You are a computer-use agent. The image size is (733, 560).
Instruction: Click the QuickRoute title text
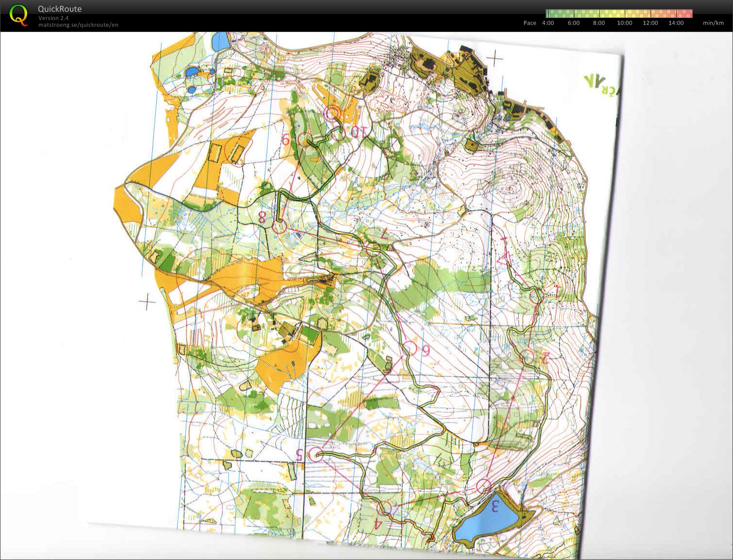[60, 9]
